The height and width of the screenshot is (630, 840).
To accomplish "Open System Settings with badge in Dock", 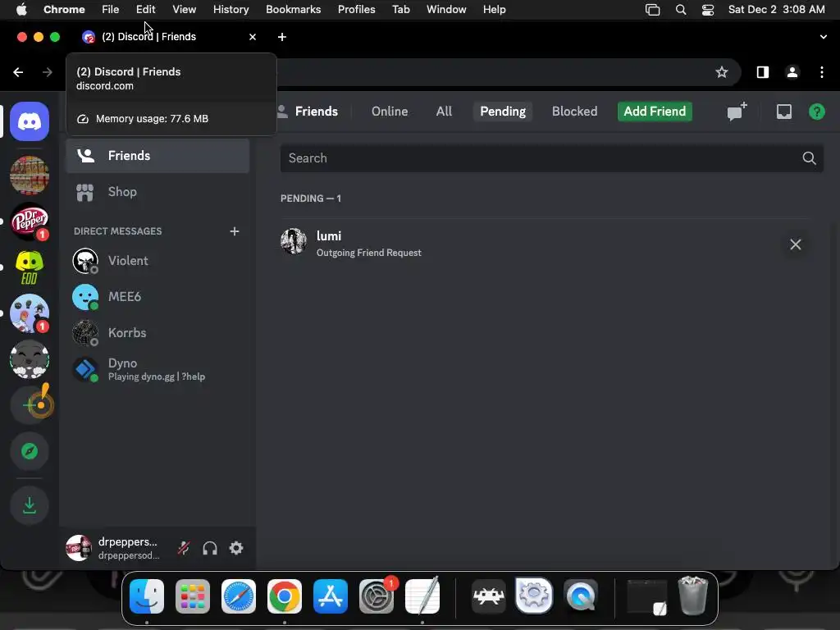I will click(x=377, y=596).
